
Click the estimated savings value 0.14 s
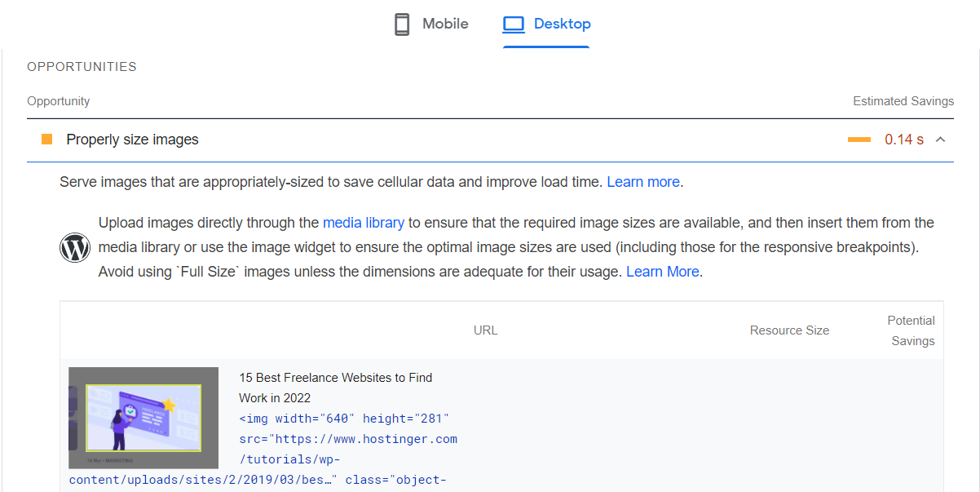point(904,139)
